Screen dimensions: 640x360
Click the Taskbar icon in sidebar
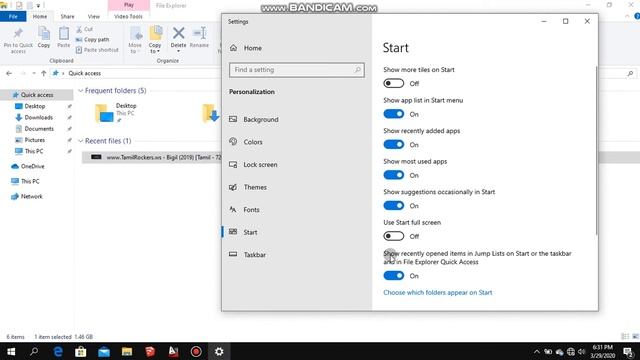(233, 254)
